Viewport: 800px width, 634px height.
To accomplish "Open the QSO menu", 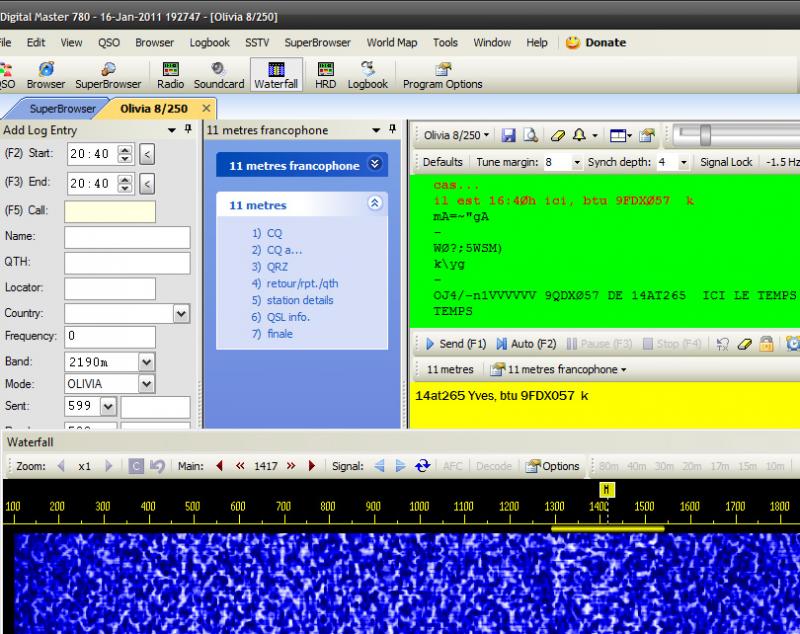I will (109, 43).
